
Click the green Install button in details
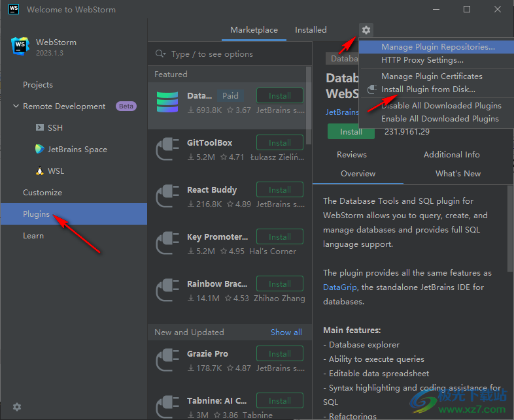pos(351,131)
